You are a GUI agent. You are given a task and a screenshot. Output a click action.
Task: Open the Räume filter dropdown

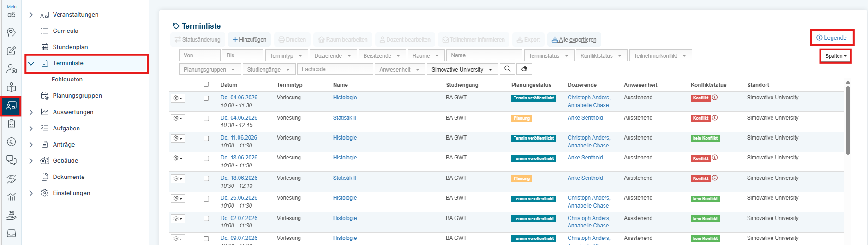coord(426,55)
